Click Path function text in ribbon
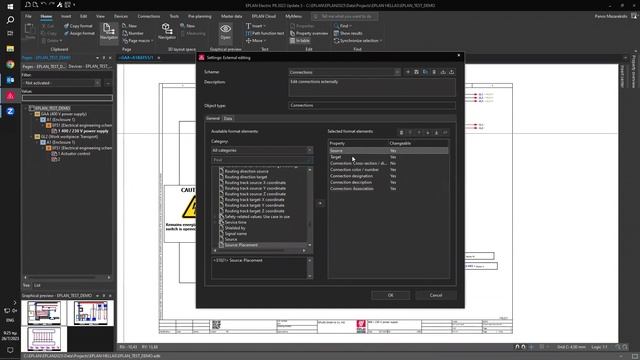The width and height of the screenshot is (640, 360). tap(264, 33)
